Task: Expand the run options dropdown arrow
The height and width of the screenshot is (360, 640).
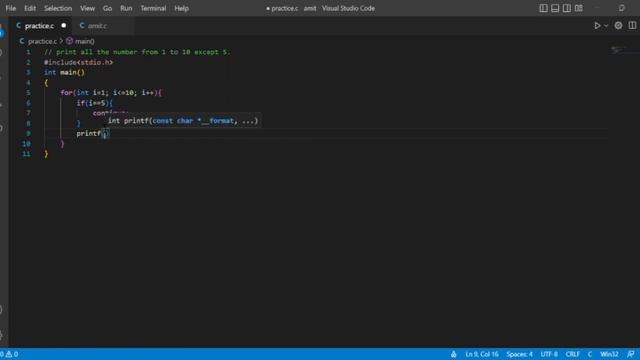Action: pos(606,26)
